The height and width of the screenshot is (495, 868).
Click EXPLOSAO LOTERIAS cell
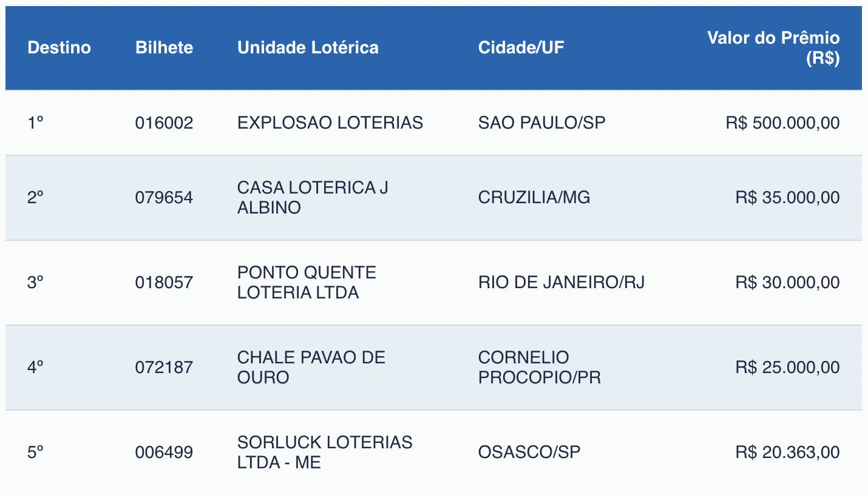click(330, 123)
